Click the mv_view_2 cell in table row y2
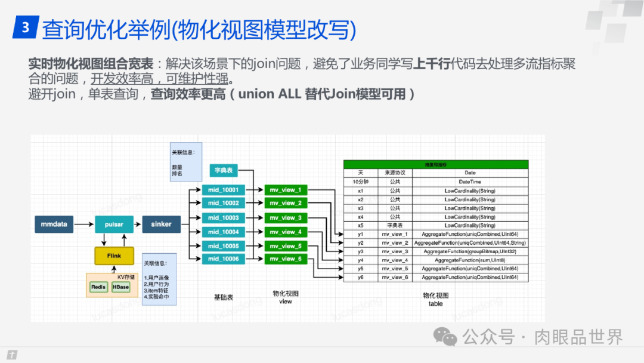Screen dimensions: 644x363 coord(395,242)
